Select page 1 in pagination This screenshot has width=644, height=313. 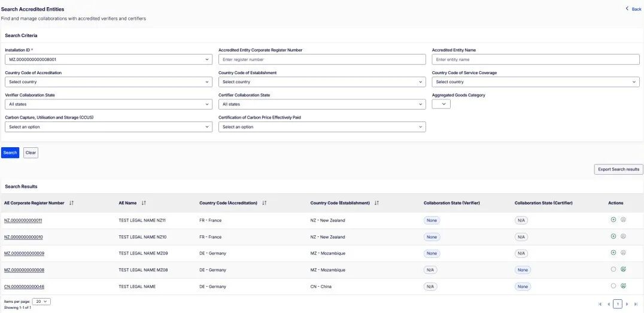618,305
